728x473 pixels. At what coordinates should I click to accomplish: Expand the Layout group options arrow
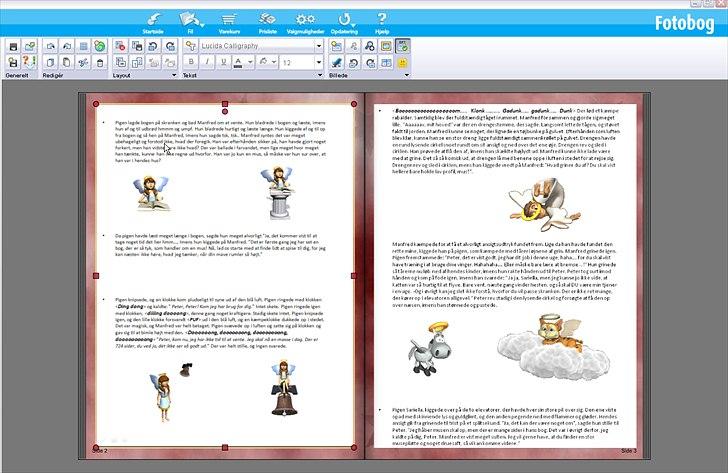(174, 75)
